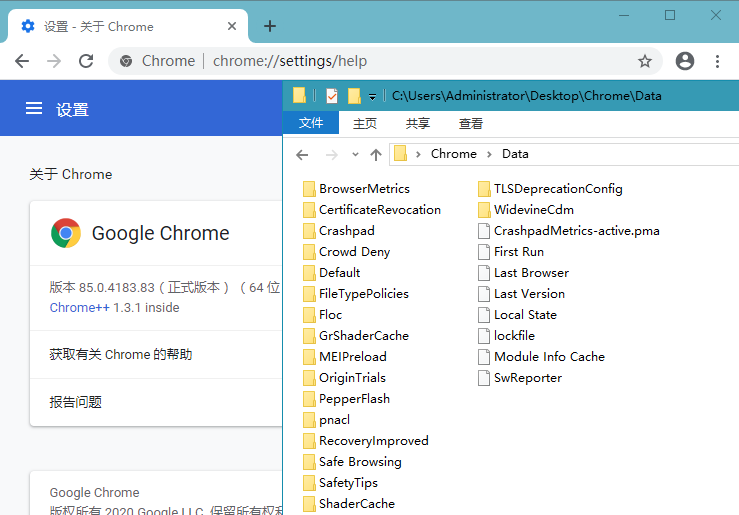This screenshot has width=739, height=515.
Task: Close the 设置 - 关于 Chrome tab
Action: (x=232, y=26)
